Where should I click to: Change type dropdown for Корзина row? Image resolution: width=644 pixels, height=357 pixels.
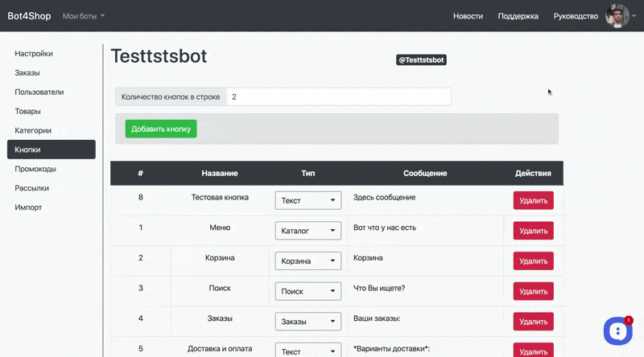308,261
